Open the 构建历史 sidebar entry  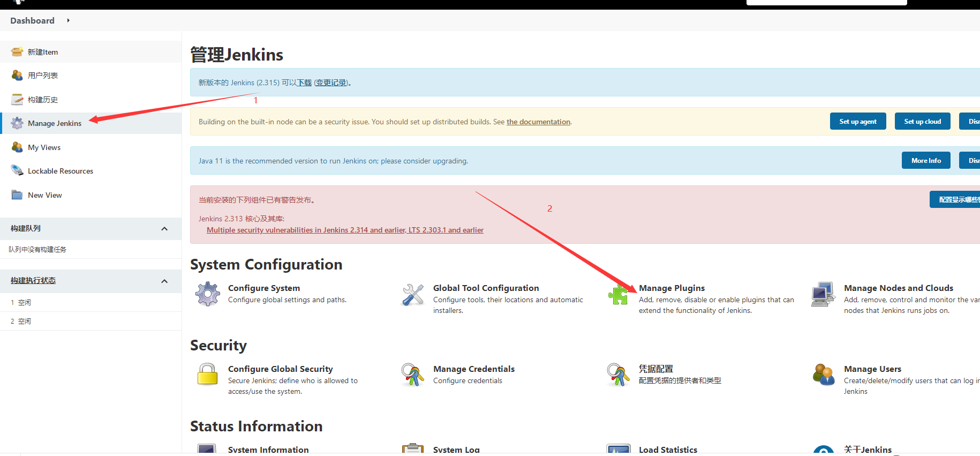coord(43,100)
